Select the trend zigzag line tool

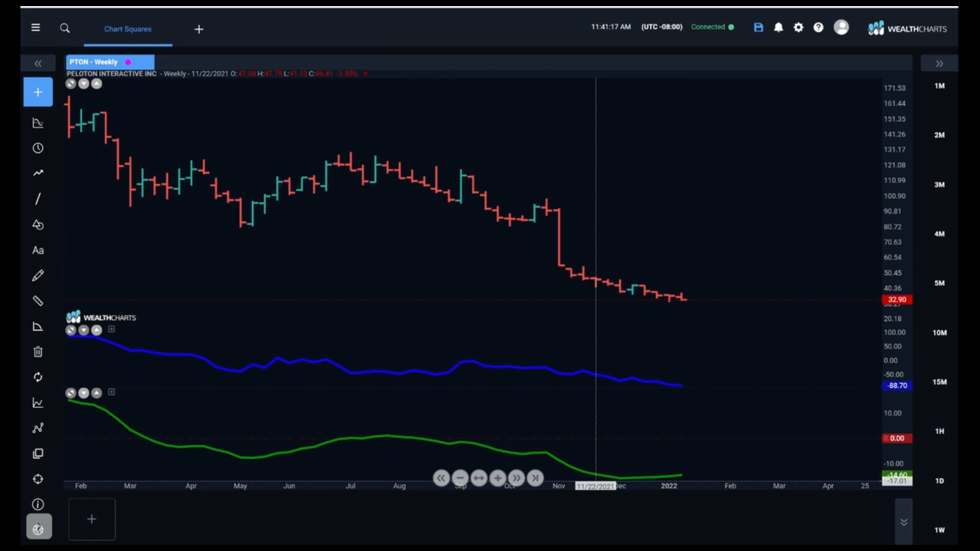(x=38, y=173)
